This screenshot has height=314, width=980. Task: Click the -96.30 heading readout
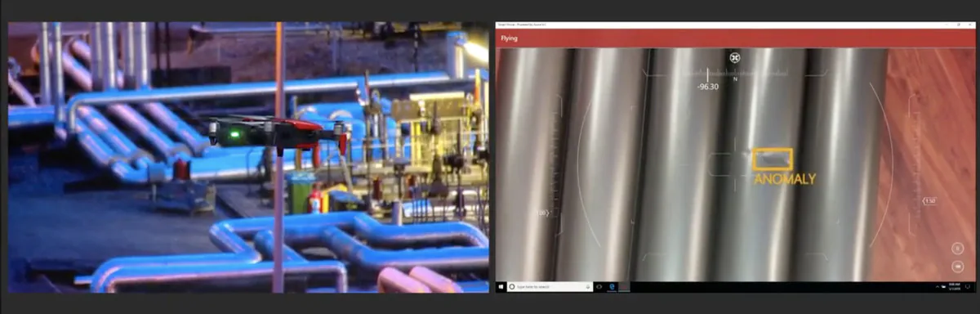(707, 87)
